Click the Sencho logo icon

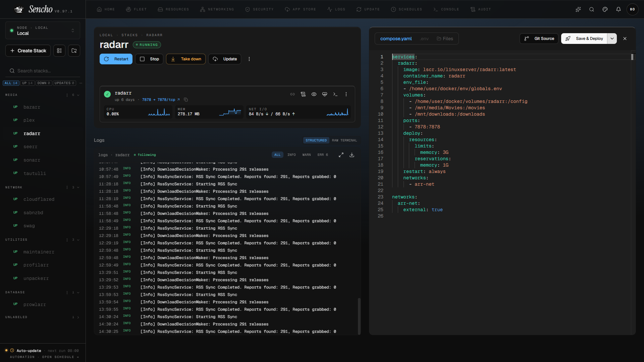tap(19, 9)
